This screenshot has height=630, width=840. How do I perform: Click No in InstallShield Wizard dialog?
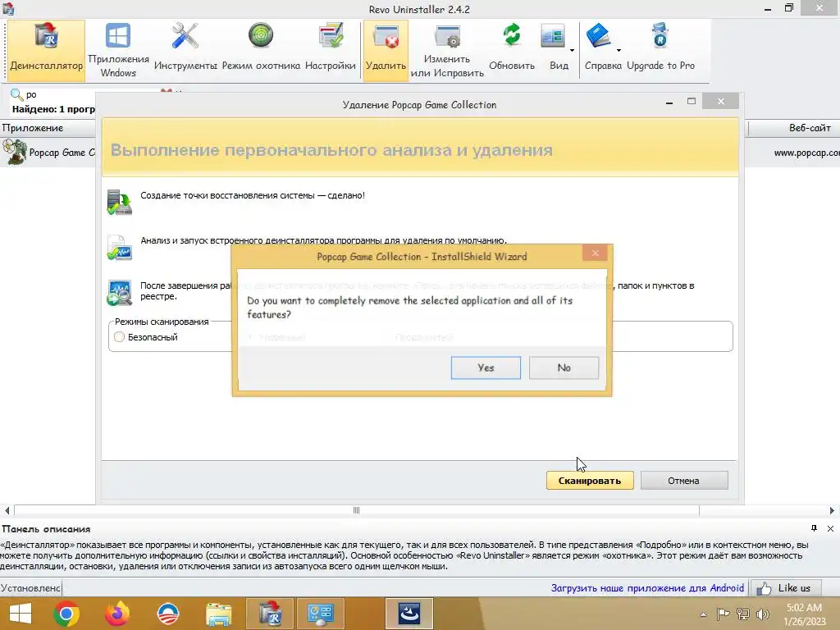click(x=564, y=368)
